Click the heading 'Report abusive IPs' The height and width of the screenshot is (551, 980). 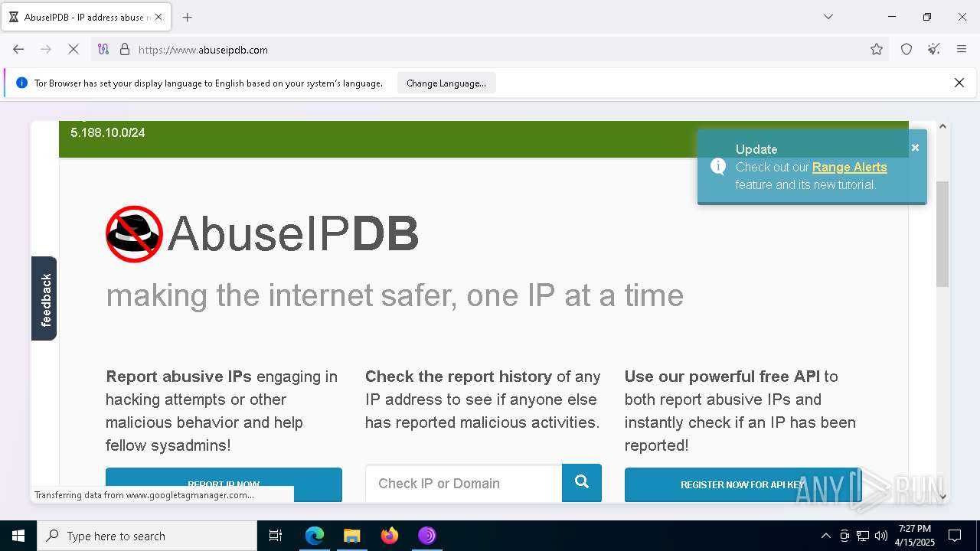(x=178, y=377)
